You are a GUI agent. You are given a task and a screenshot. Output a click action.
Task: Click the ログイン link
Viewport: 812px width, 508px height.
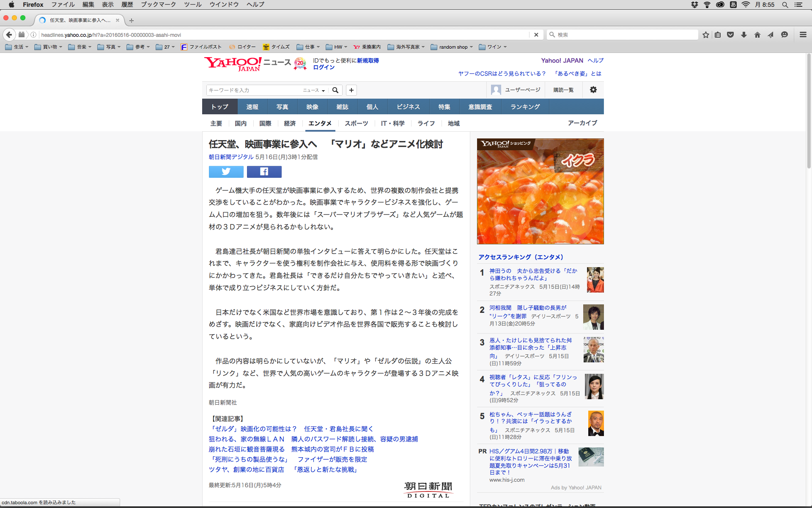pyautogui.click(x=324, y=67)
